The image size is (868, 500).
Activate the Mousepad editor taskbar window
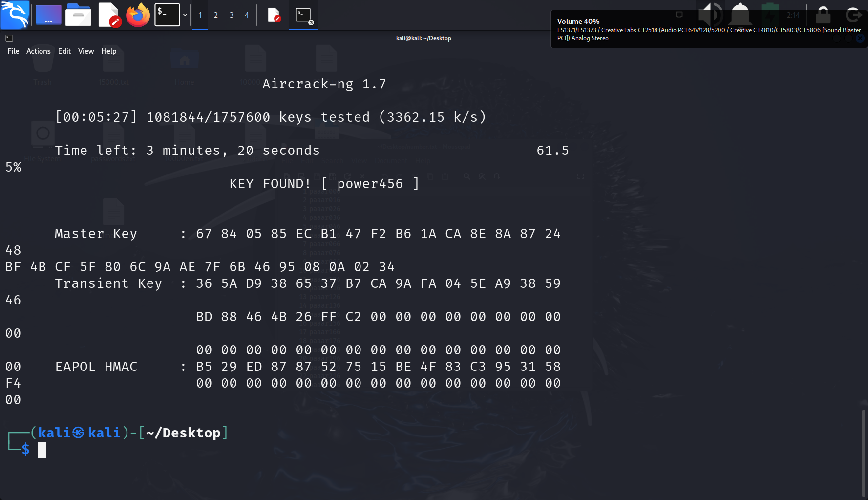point(274,15)
